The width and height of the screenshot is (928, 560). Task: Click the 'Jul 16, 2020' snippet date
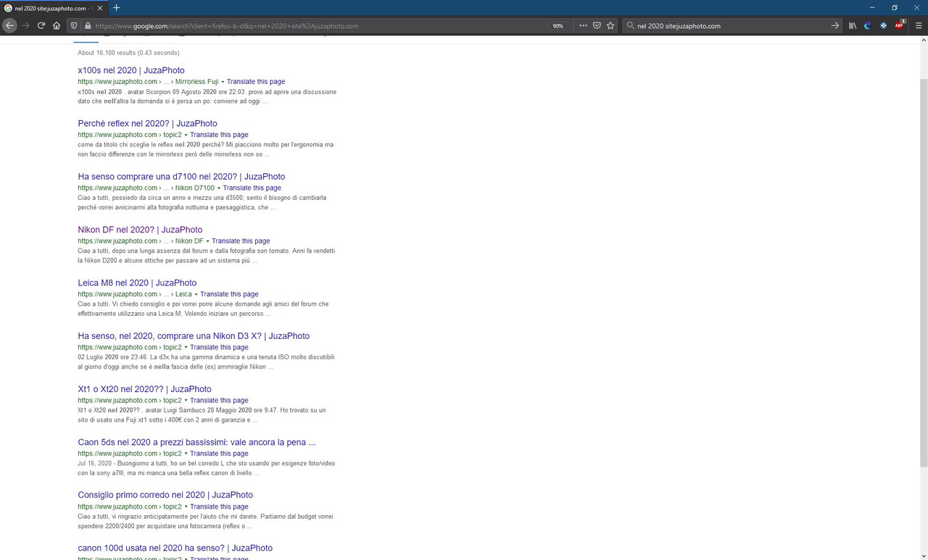94,463
